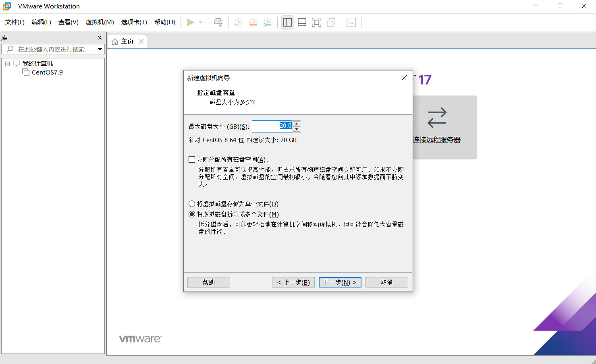Close the 主页 tab
This screenshot has width=596, height=364.
click(x=141, y=41)
